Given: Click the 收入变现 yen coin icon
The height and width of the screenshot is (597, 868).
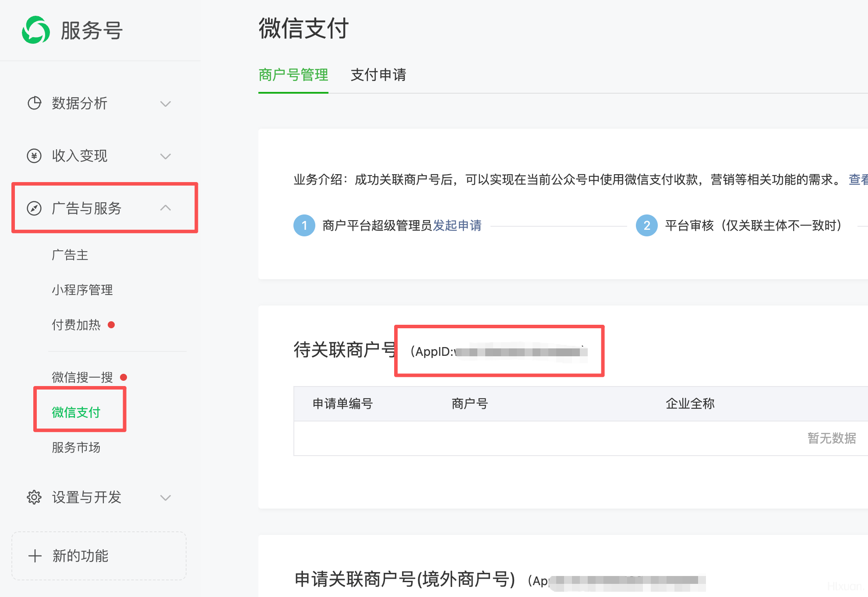Looking at the screenshot, I should click(x=34, y=156).
